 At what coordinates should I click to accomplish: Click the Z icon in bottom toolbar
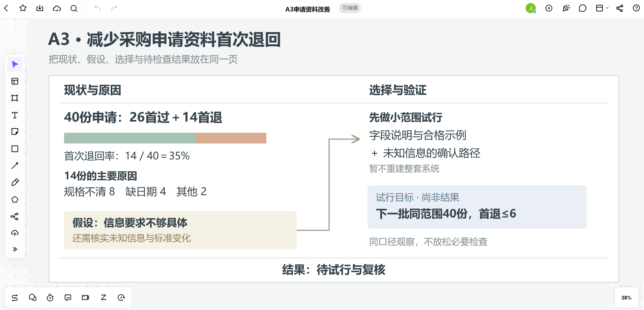coord(104,298)
